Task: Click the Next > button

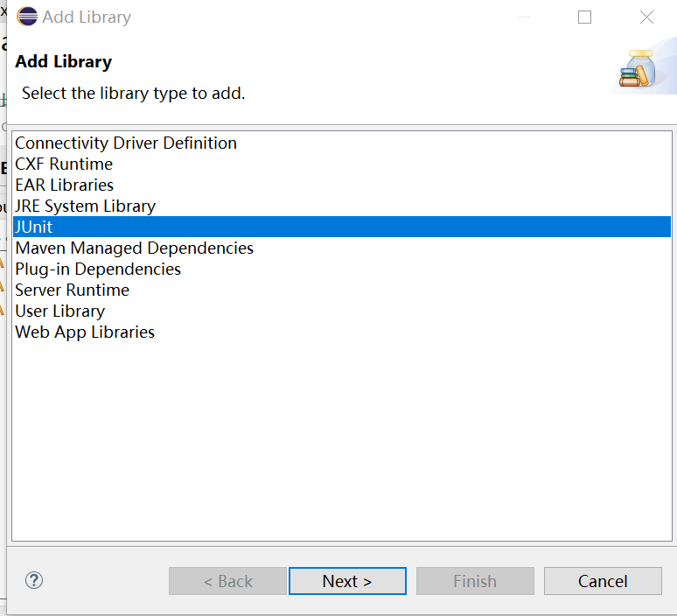Action: 347,581
